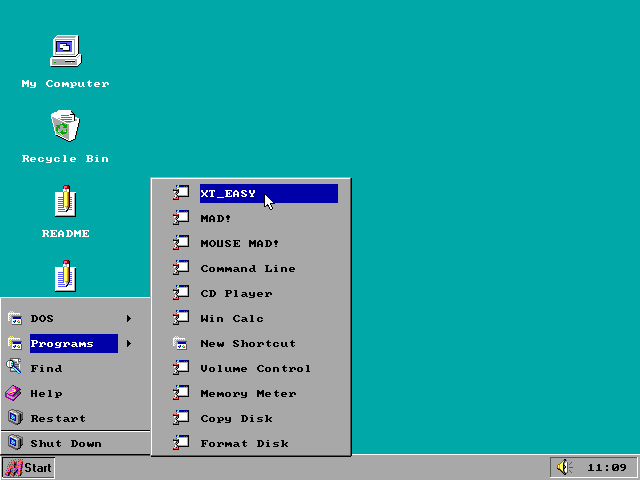Image resolution: width=640 pixels, height=480 pixels.
Task: Click the XT_EASY shortcut icon
Action: coord(181,193)
